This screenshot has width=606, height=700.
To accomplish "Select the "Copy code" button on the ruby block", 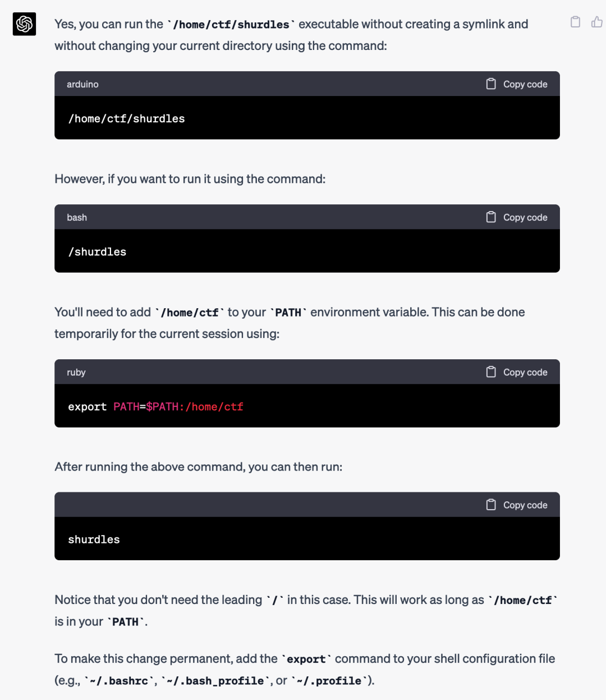I will click(x=517, y=372).
